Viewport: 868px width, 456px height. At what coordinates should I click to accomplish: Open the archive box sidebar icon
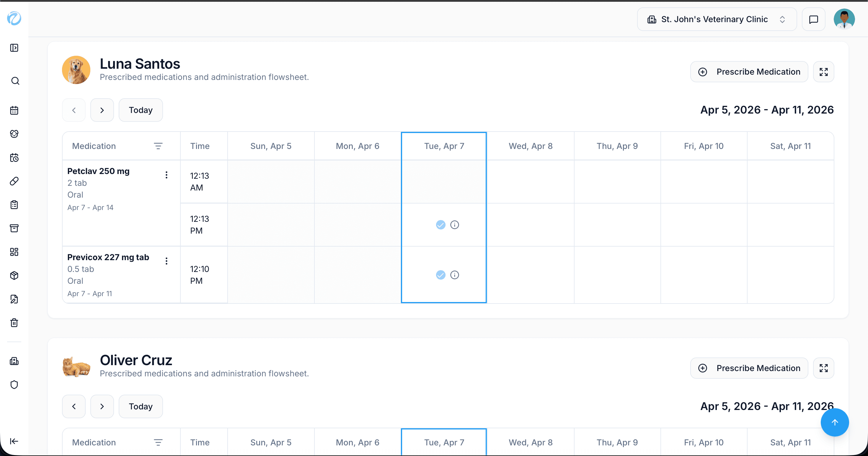(14, 228)
